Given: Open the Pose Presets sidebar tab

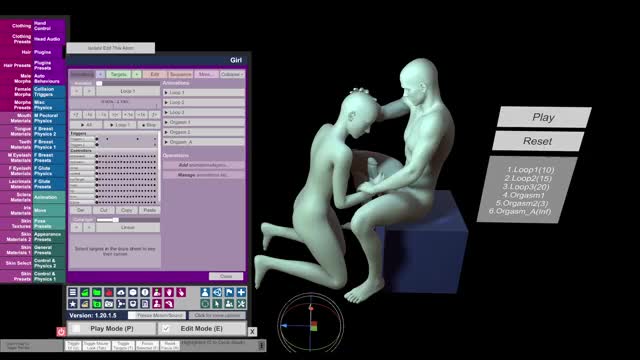Looking at the screenshot, I should [49, 224].
